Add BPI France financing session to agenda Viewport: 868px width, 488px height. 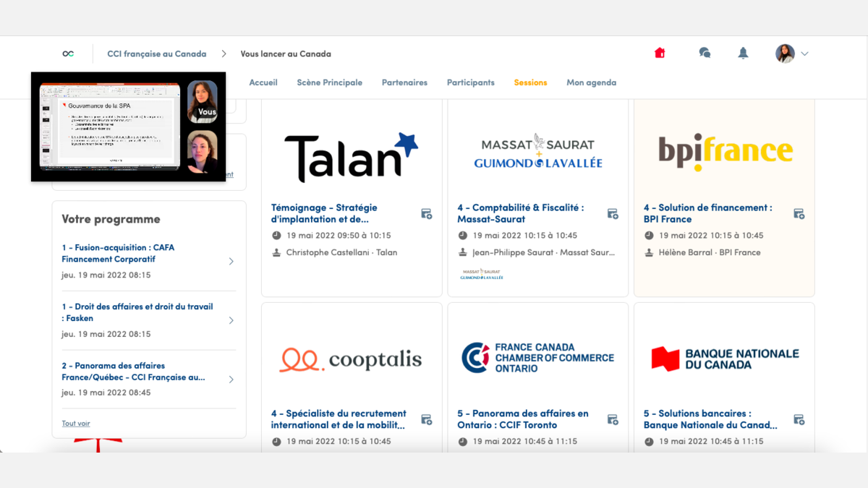point(799,213)
